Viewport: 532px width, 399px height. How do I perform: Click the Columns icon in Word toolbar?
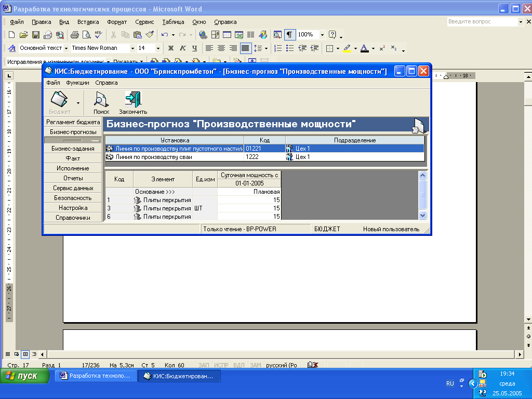pos(251,35)
